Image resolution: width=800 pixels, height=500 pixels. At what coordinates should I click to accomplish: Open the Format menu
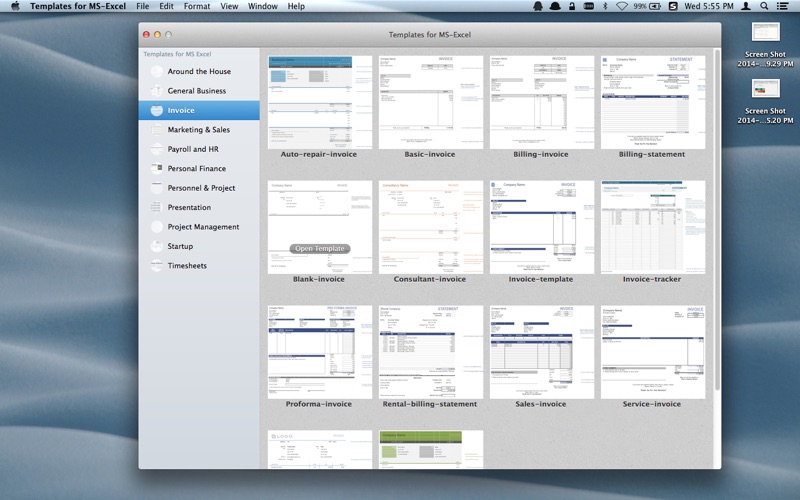click(197, 6)
